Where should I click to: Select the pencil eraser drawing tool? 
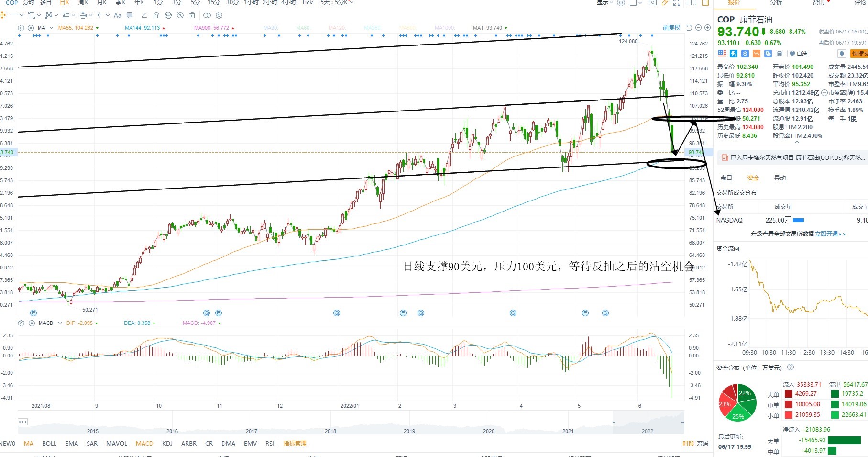point(144,15)
